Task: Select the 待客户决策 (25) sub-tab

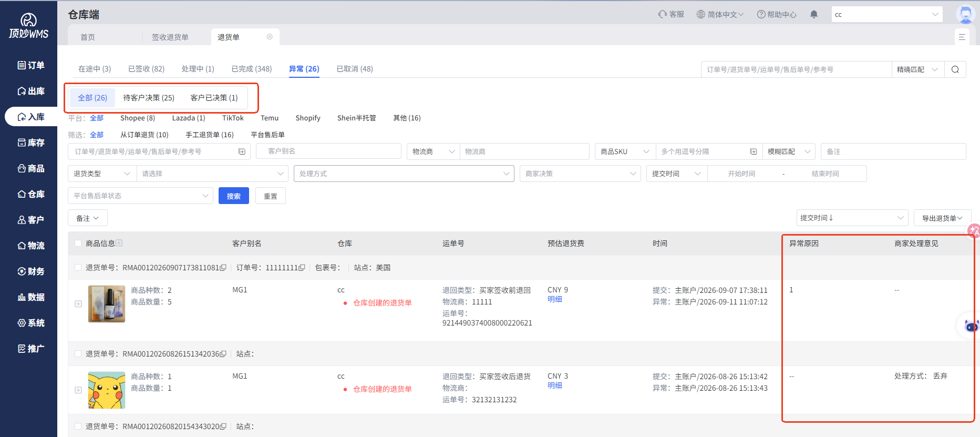Action: pos(149,98)
